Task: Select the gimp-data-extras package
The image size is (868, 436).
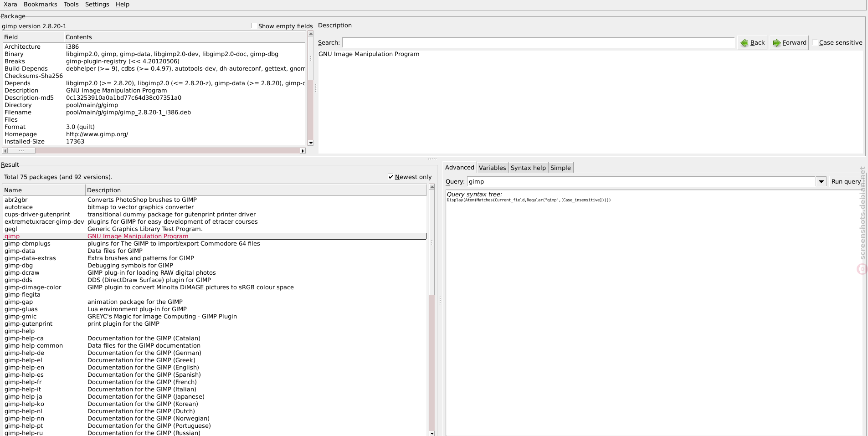Action: [215, 258]
